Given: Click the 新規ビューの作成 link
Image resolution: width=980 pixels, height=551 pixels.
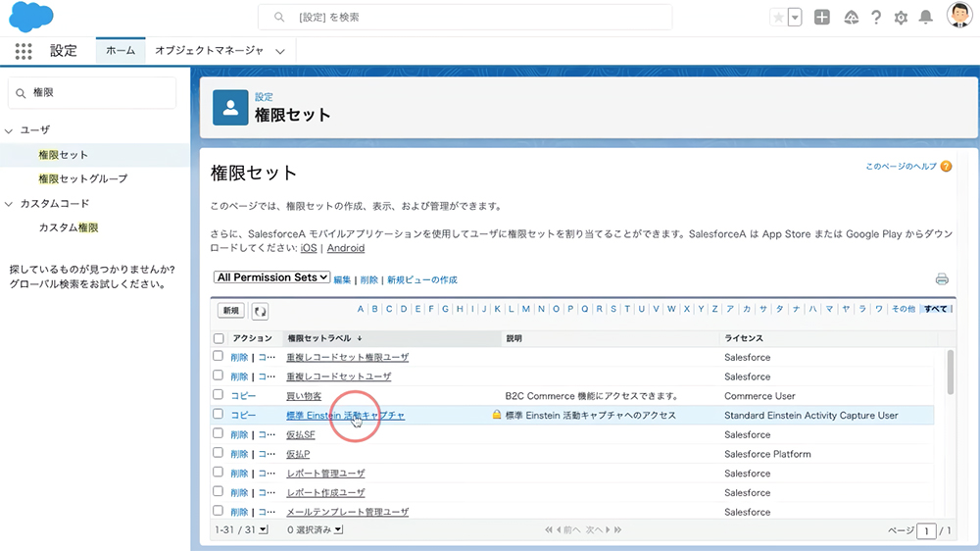Looking at the screenshot, I should coord(421,280).
